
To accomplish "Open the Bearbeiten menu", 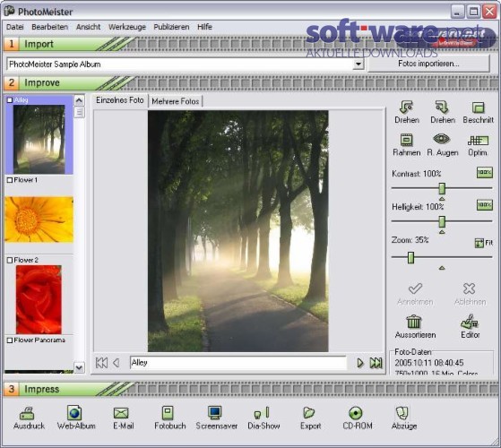I will (49, 27).
